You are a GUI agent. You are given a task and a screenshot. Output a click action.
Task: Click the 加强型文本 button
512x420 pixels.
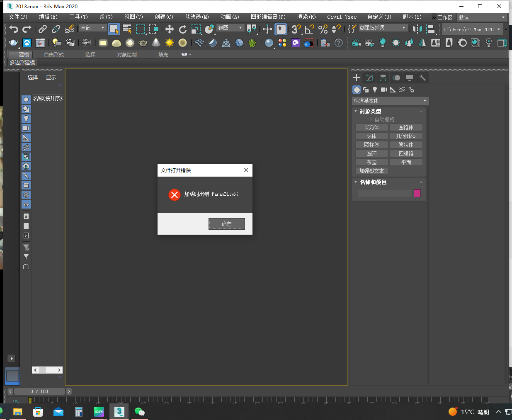tap(371, 171)
